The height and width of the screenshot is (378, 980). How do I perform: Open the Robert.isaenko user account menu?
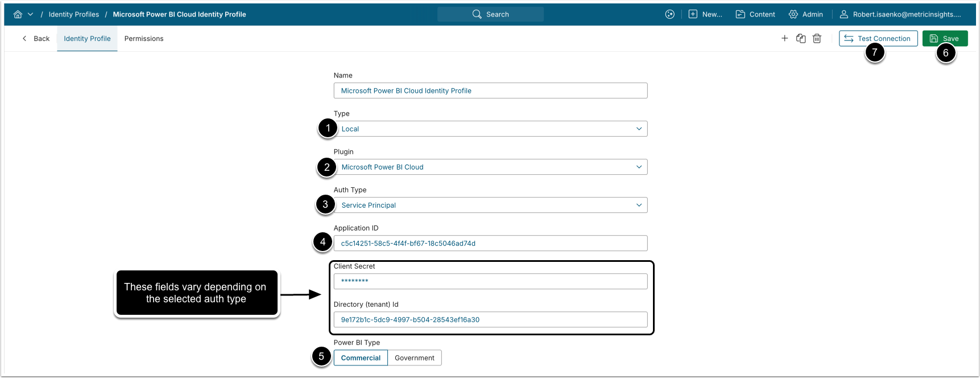pos(900,14)
